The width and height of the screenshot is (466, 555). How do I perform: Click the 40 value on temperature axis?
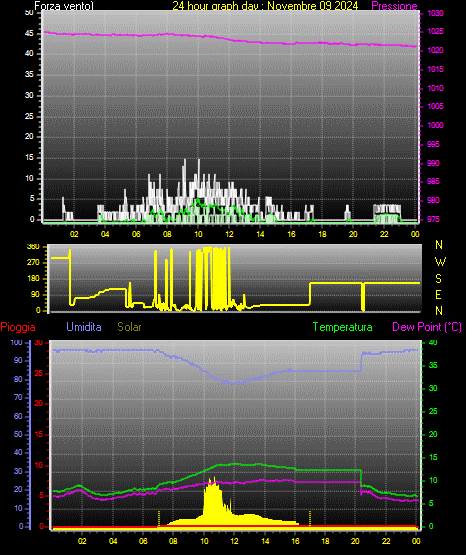click(x=433, y=342)
